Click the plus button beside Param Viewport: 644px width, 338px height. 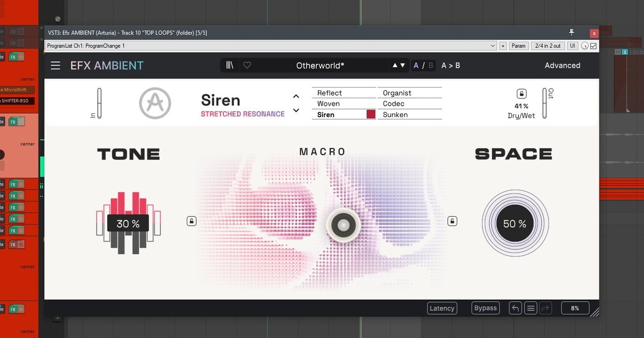pyautogui.click(x=503, y=46)
